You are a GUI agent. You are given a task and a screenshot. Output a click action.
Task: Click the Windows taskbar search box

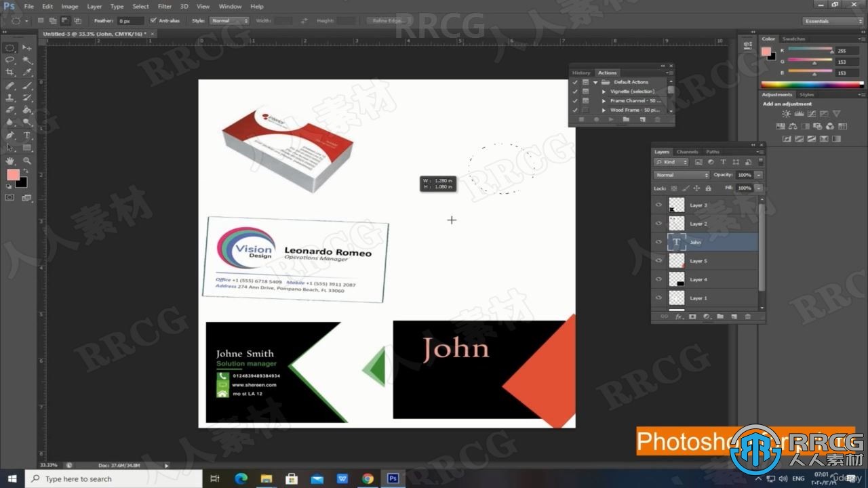pos(114,479)
